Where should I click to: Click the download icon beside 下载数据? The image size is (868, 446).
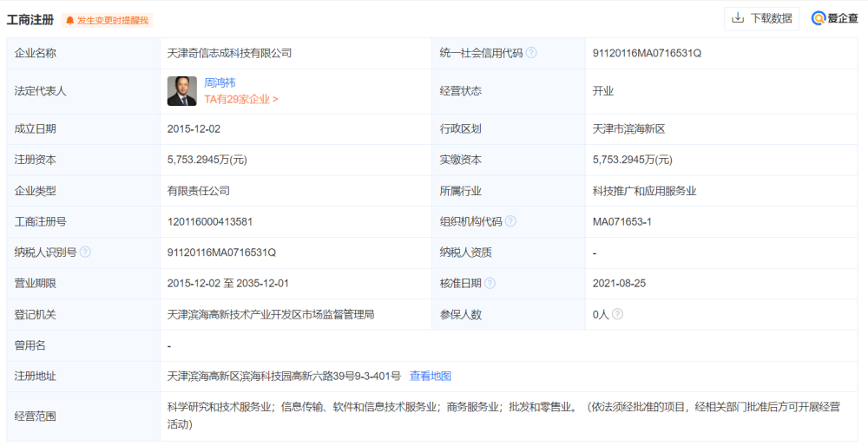point(737,18)
